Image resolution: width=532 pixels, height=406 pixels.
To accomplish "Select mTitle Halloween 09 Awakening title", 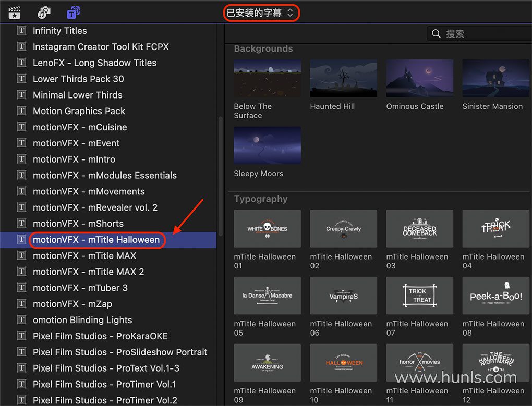I will tap(268, 363).
